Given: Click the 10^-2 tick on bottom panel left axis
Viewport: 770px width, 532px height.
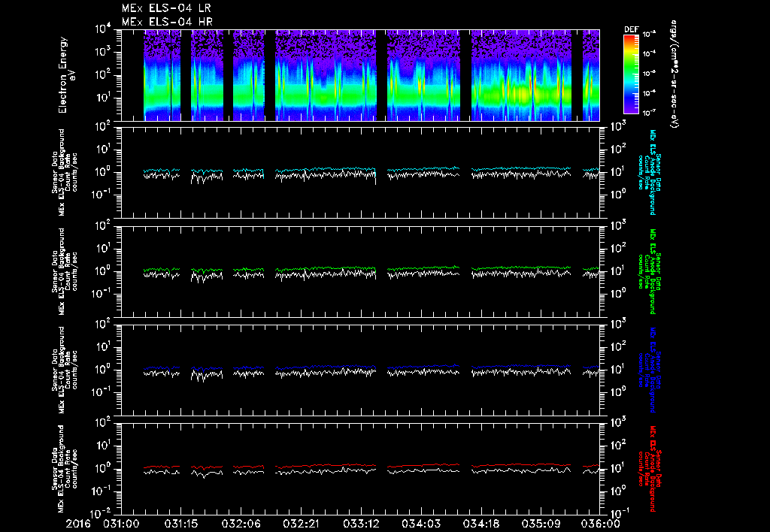Looking at the screenshot, I should click(x=102, y=514).
